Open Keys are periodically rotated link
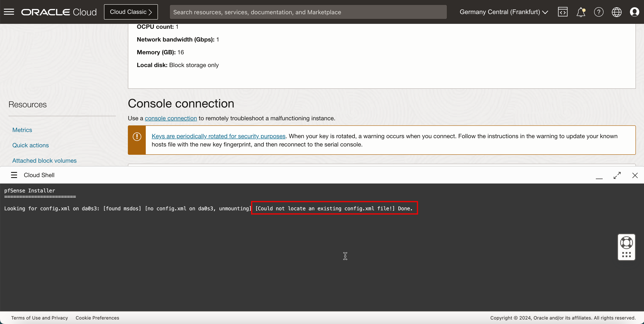Viewport: 644px width, 324px height. (218, 136)
